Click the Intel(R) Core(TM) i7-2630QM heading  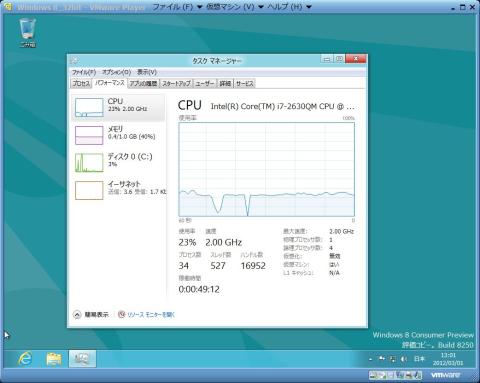click(282, 106)
